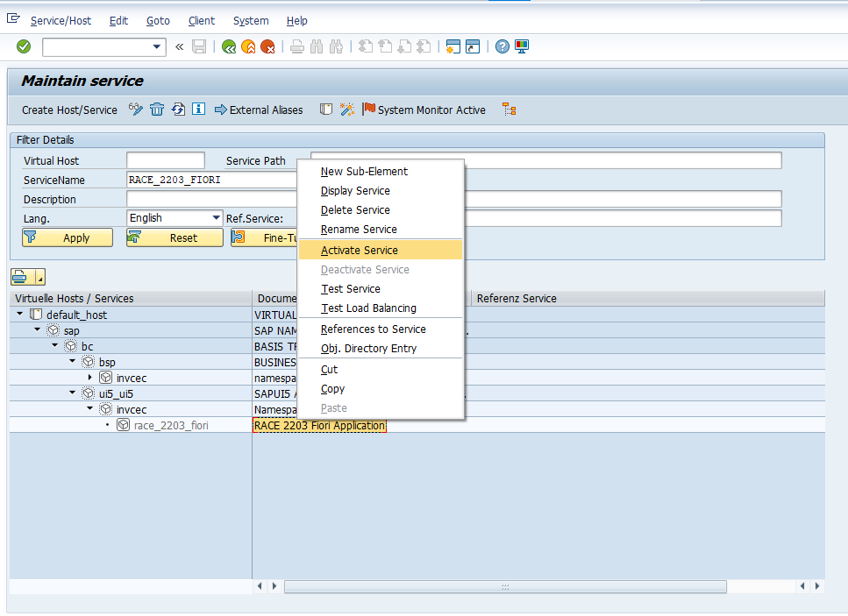Collapse the default_host tree node
Screen dimensions: 848x616
pos(19,314)
